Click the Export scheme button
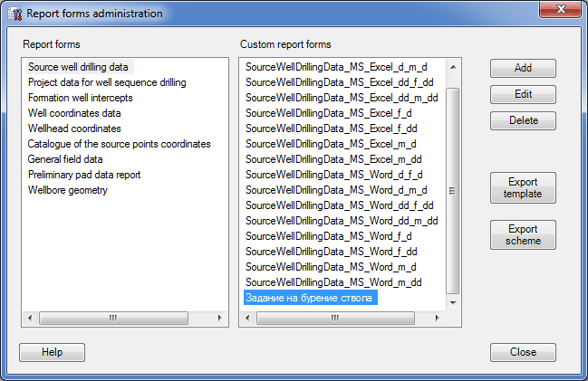588x381 pixels. [523, 235]
